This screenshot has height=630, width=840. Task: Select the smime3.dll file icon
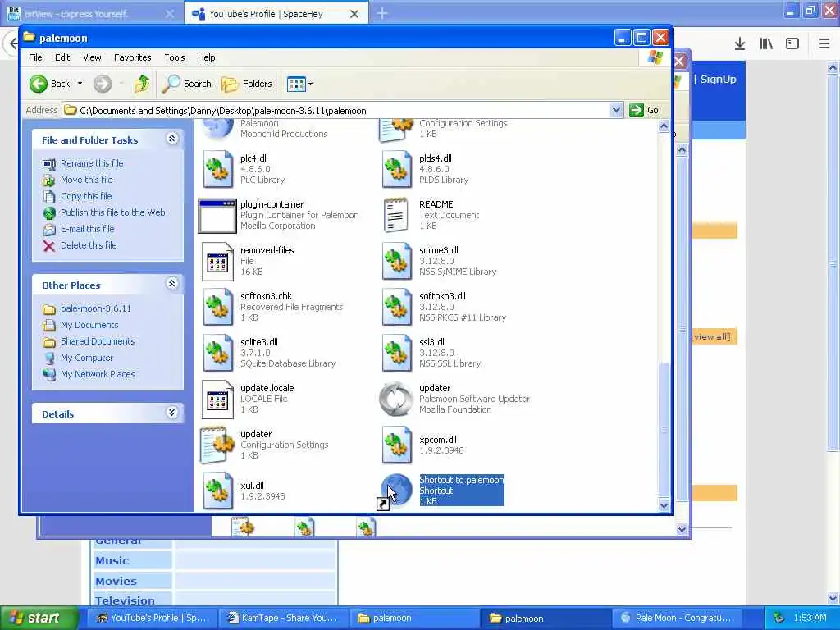396,261
